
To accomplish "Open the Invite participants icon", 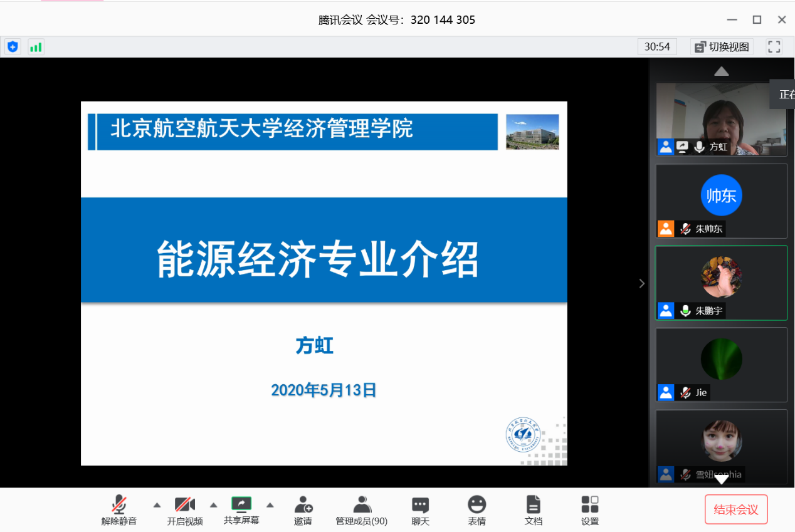I will click(303, 510).
